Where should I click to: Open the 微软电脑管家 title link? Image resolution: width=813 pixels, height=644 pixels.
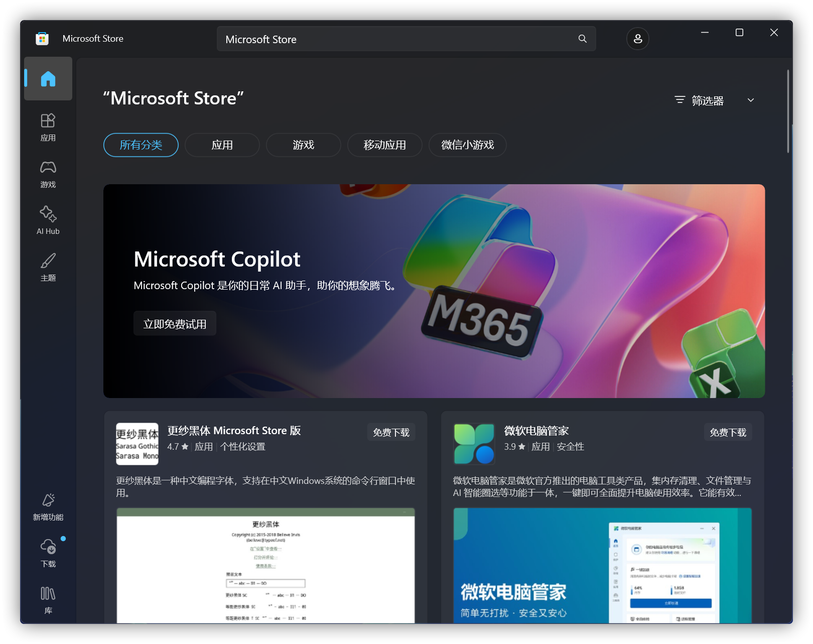(536, 431)
